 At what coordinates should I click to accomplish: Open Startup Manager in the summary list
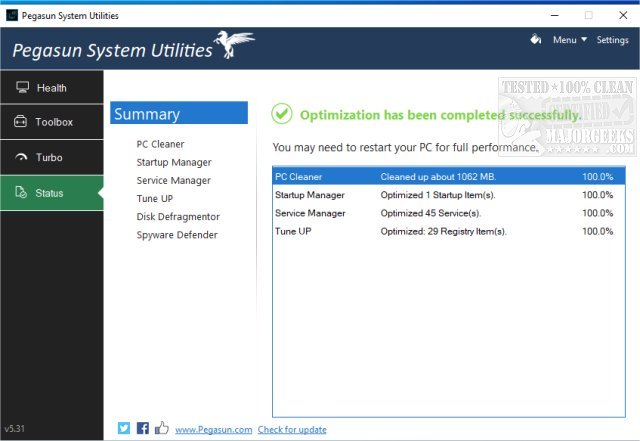point(174,163)
